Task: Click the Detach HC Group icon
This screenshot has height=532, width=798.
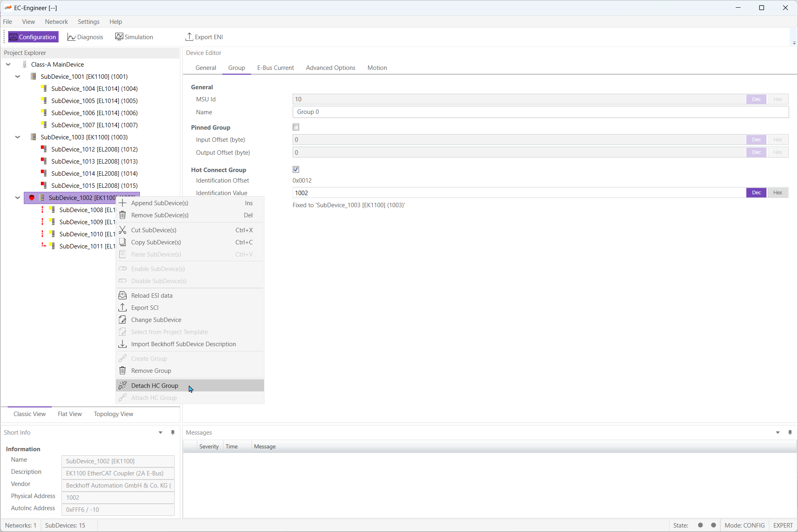Action: [x=122, y=385]
